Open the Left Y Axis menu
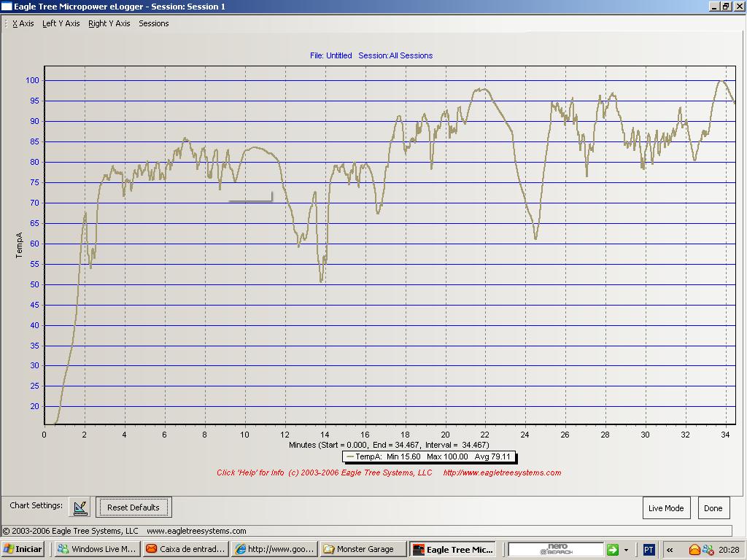This screenshot has height=560, width=747. click(x=61, y=23)
